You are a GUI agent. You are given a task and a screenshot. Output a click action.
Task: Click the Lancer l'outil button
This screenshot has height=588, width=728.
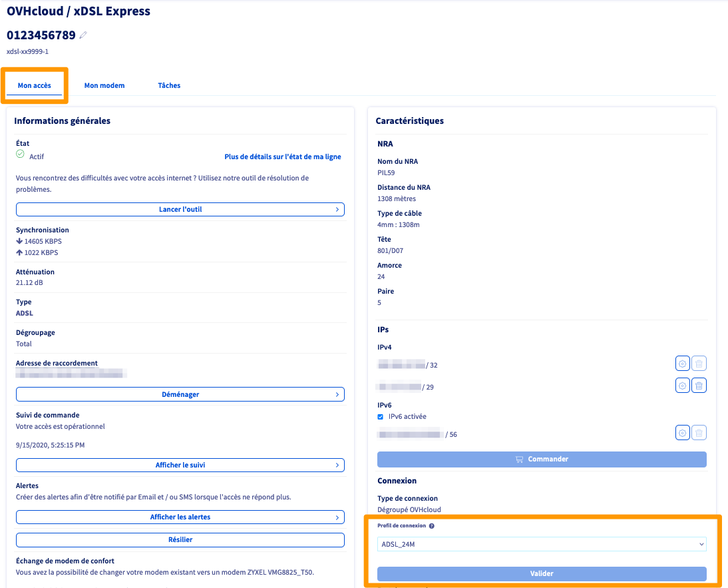click(x=180, y=209)
